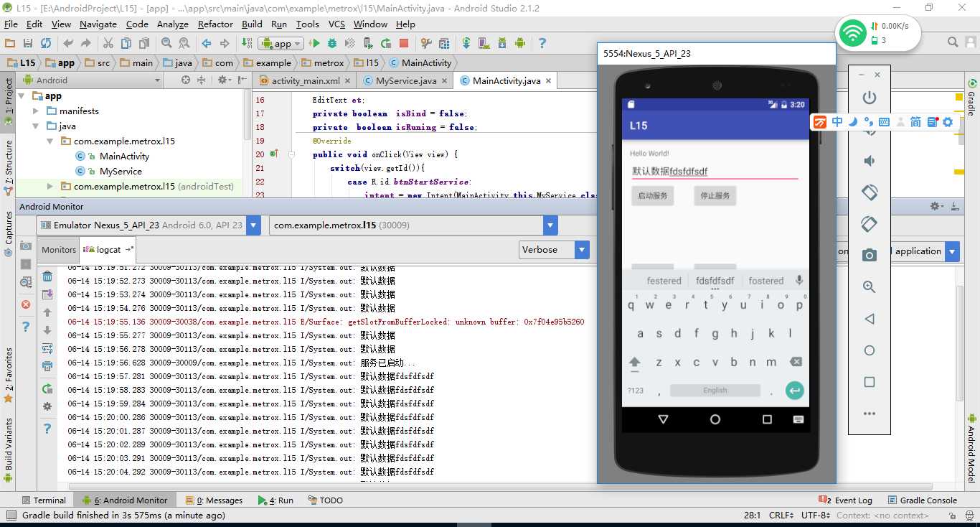Click the EditText field on the phone
Viewport: 980px width, 527px height.
coord(715,171)
